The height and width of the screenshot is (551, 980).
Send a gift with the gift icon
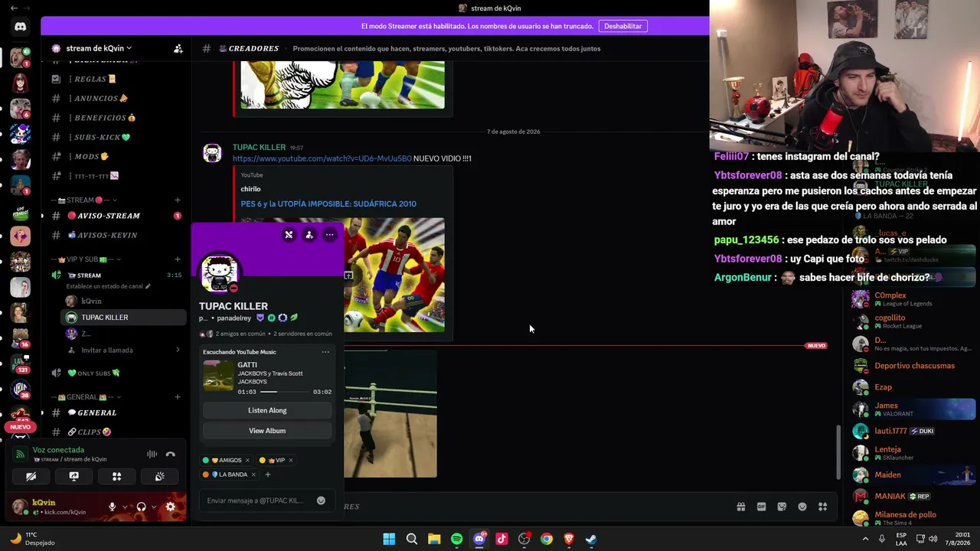(x=741, y=507)
